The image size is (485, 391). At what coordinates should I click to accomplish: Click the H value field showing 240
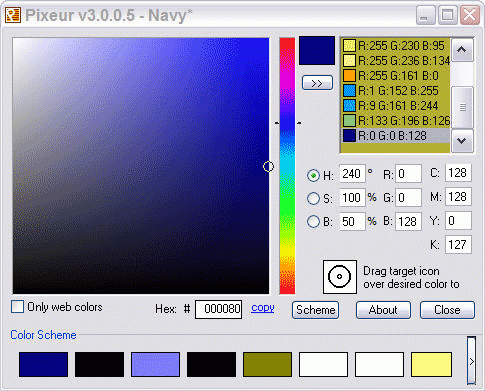pos(352,174)
